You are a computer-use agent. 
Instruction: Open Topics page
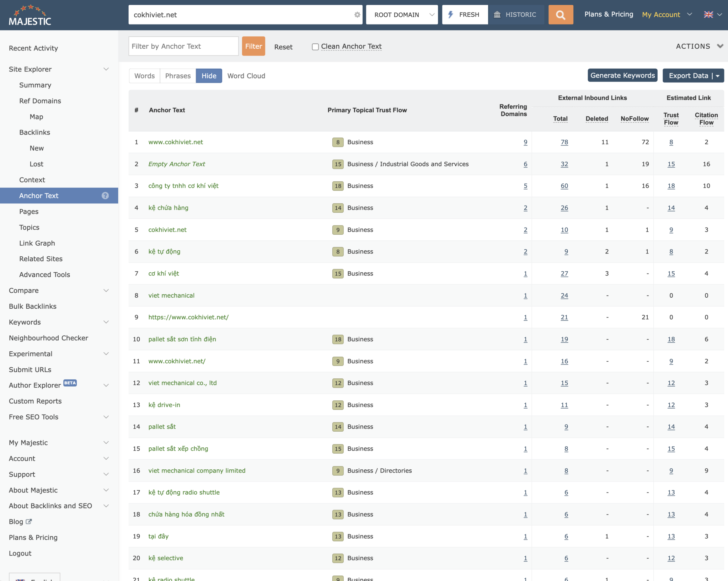pyautogui.click(x=29, y=227)
